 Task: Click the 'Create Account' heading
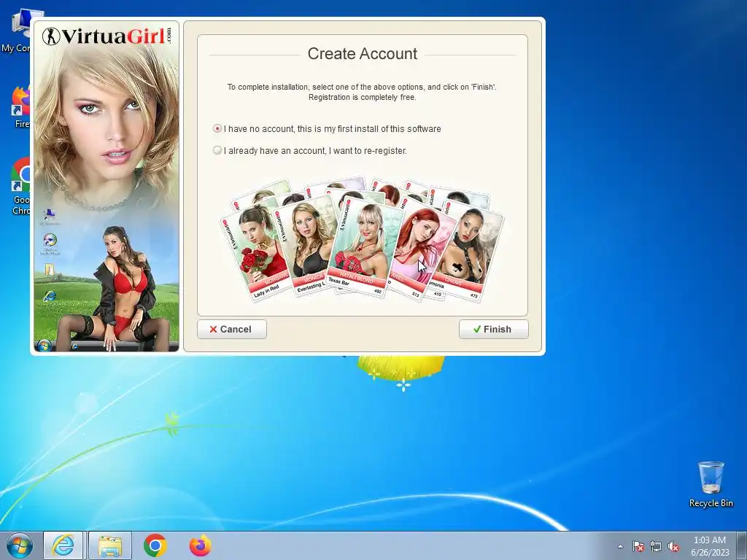pyautogui.click(x=362, y=54)
